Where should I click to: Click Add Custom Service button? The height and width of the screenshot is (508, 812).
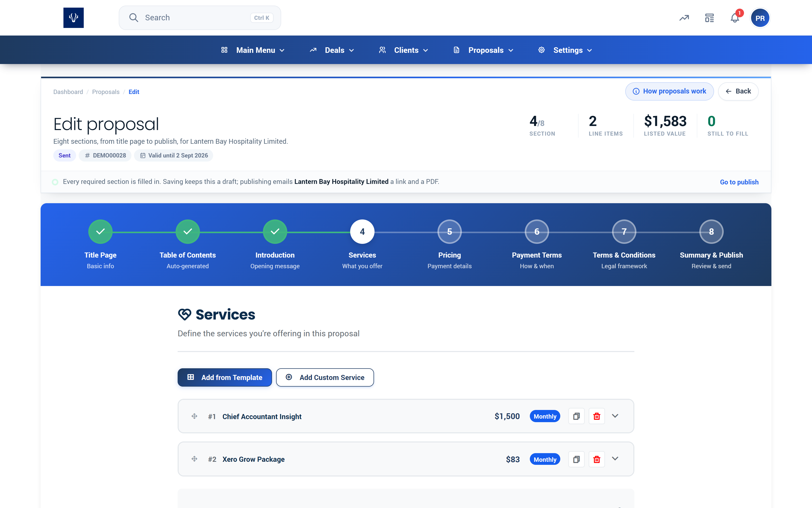[x=325, y=377]
